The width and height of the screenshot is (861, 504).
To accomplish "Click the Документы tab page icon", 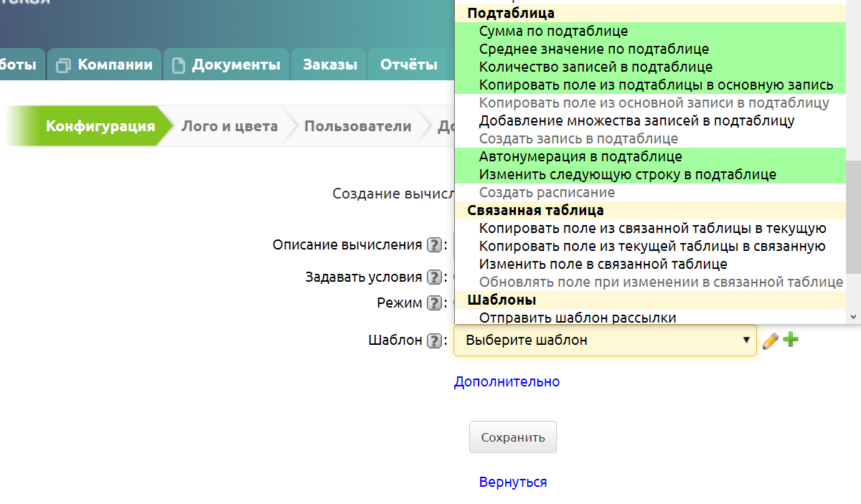I will 179,65.
